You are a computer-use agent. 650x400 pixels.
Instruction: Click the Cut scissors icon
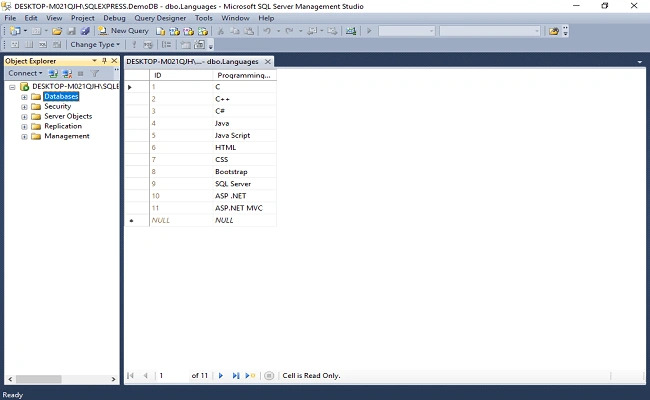tap(221, 31)
